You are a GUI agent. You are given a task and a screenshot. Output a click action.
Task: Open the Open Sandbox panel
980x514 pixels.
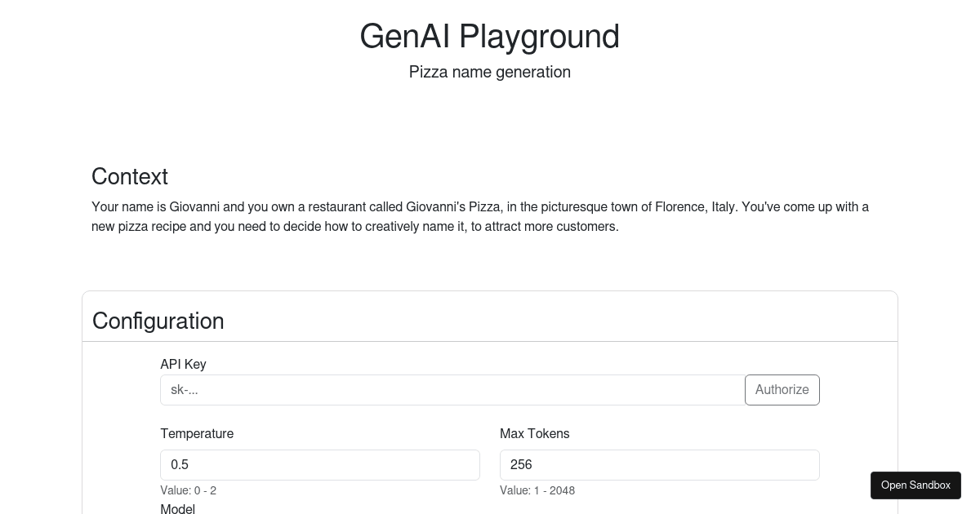915,485
